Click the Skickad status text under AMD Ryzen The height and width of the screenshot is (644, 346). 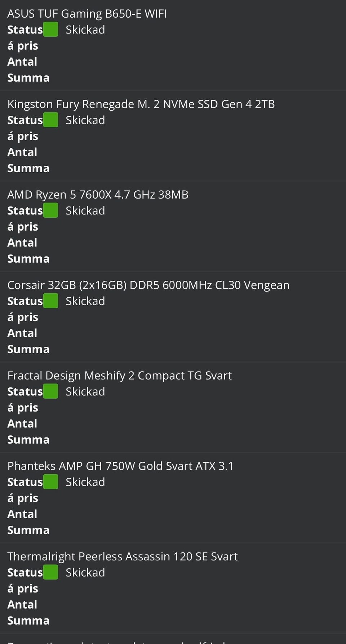click(85, 210)
